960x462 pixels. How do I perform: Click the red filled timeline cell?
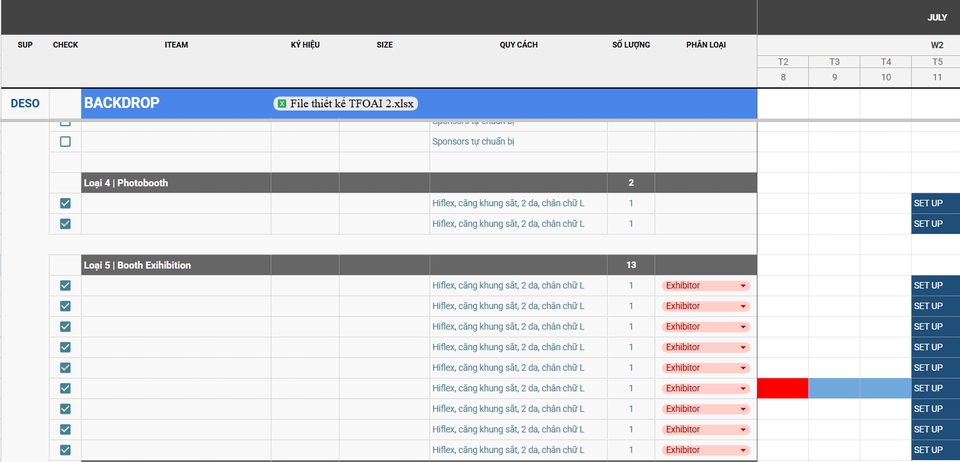782,388
